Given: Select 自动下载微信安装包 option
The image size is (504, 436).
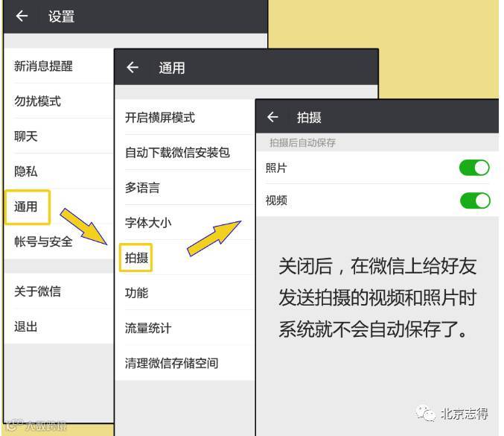Looking at the screenshot, I should (185, 152).
